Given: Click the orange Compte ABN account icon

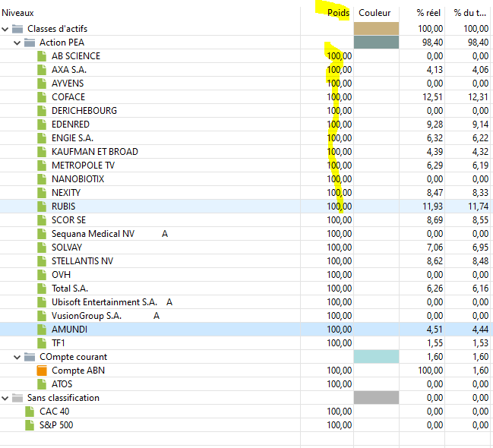Looking at the screenshot, I should (42, 371).
